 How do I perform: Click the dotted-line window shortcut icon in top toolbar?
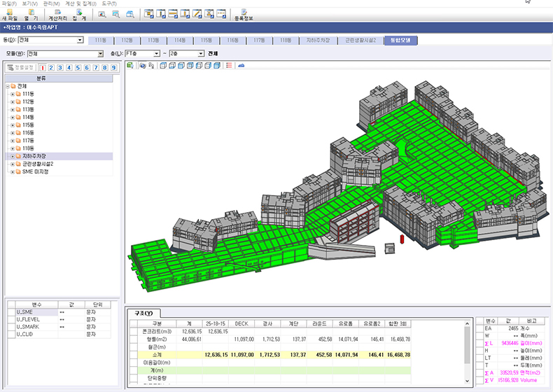(x=221, y=14)
